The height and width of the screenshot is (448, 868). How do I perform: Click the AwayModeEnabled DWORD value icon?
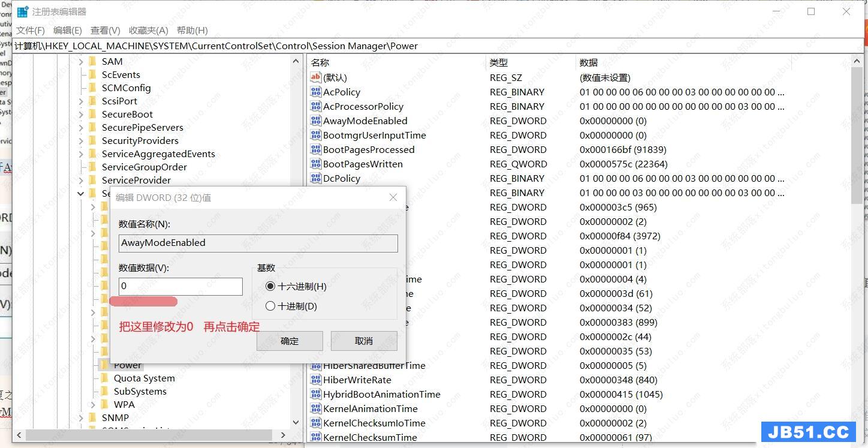tap(316, 121)
